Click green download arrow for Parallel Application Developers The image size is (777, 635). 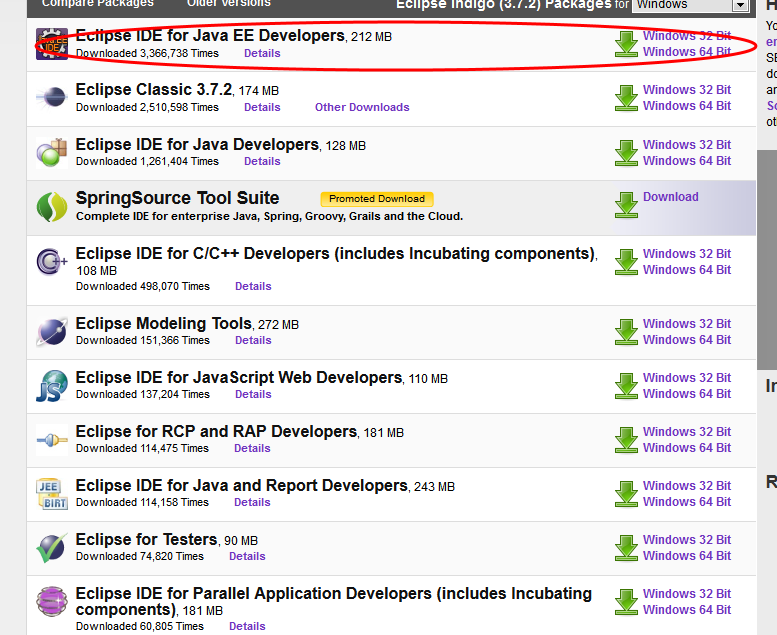626,602
